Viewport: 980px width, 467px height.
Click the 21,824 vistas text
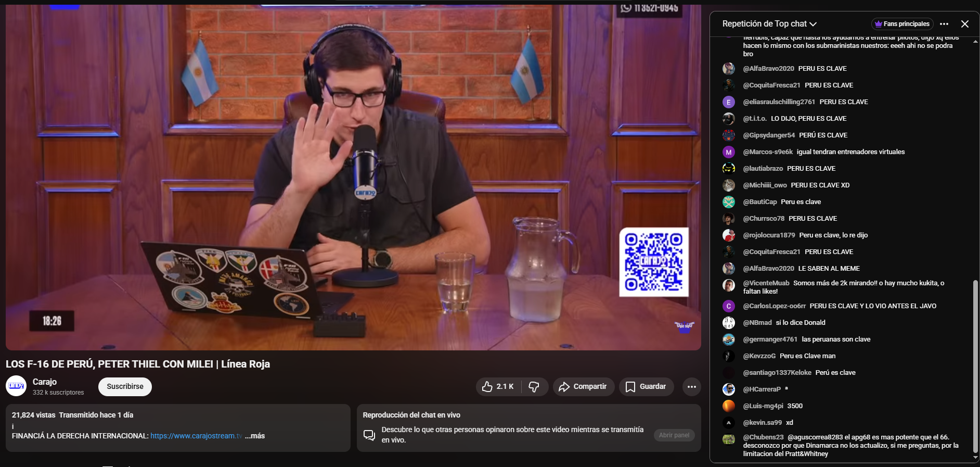(x=33, y=415)
